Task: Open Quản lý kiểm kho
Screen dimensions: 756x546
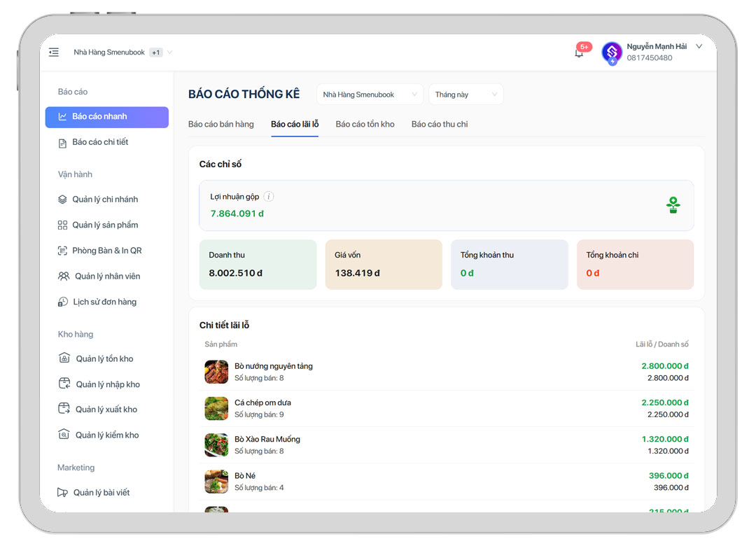Action: 107,435
